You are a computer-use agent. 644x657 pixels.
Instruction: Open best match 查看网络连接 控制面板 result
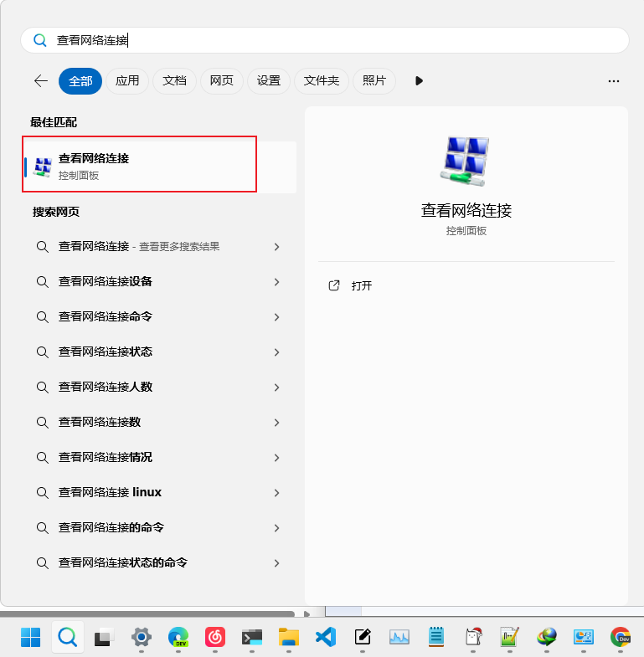(159, 167)
